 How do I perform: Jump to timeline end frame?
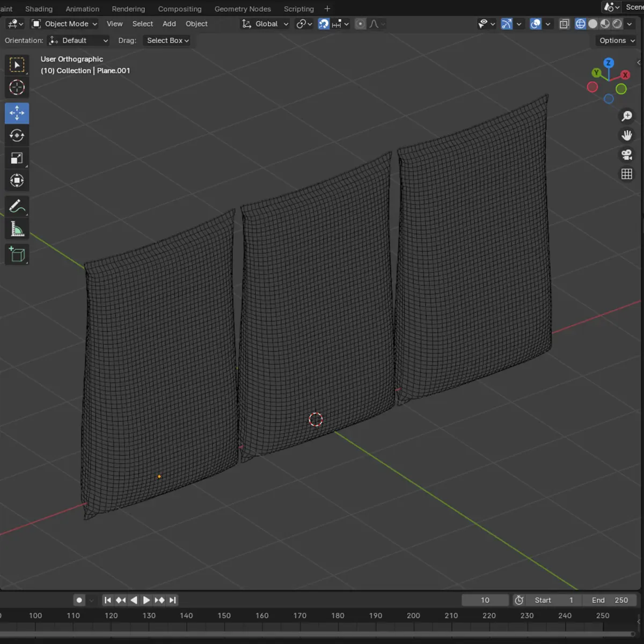[x=172, y=600]
